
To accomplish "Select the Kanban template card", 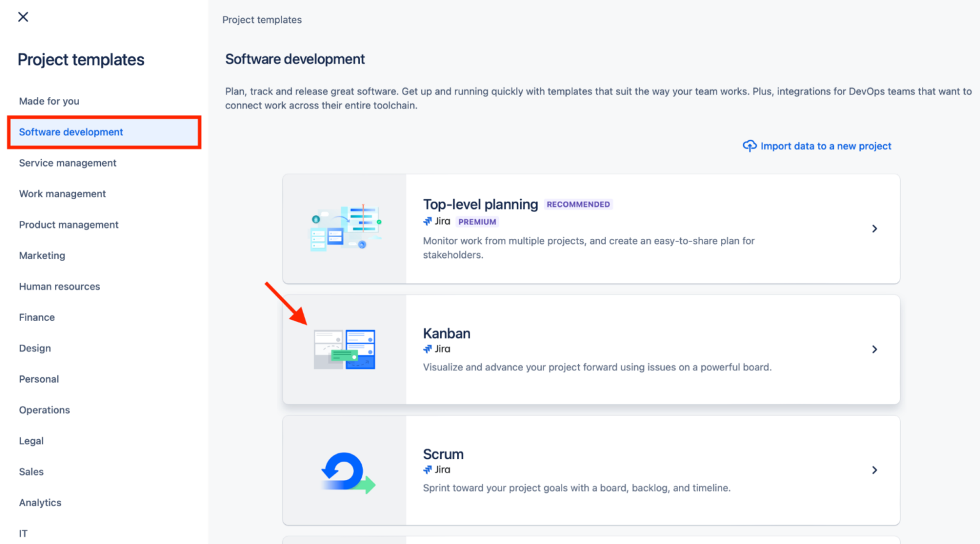I will point(591,349).
